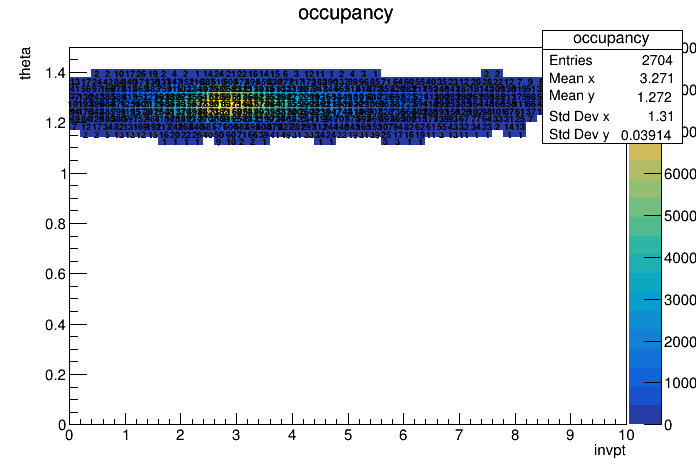The image size is (696, 472).
Task: Click the y-axis label 0.4
Action: pos(55,325)
